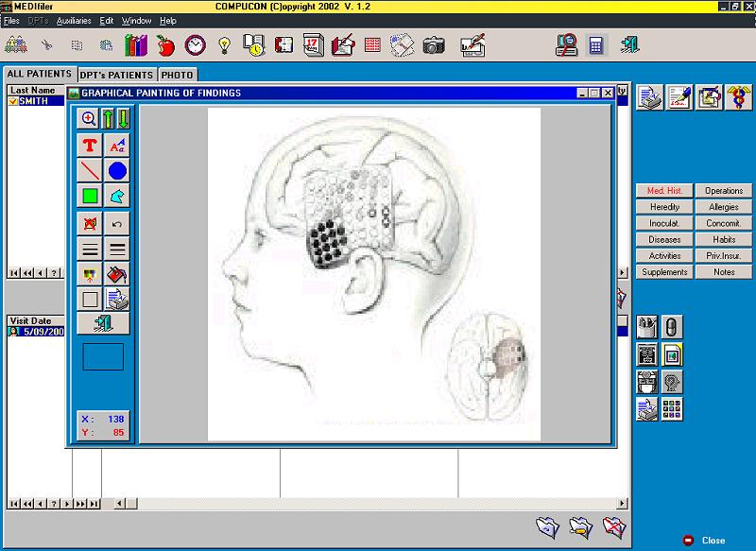This screenshot has height=551, width=756.
Task: Click the zoom magnifier tool
Action: pos(89,118)
